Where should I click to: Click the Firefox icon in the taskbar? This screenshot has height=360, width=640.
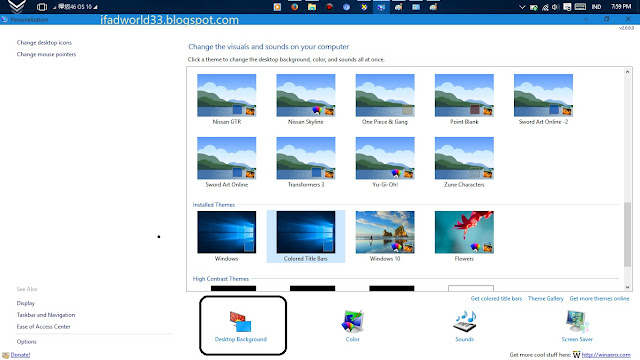[x=294, y=7]
